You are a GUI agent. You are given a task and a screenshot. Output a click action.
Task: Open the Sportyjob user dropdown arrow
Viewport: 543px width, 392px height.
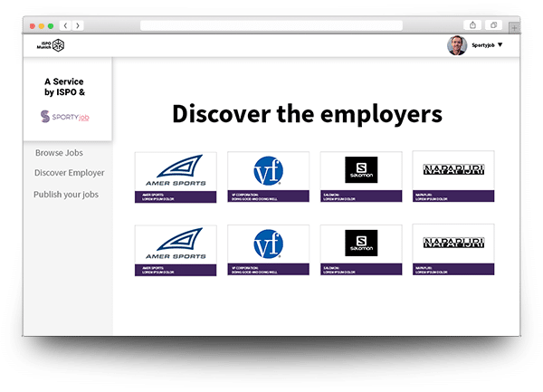(500, 45)
